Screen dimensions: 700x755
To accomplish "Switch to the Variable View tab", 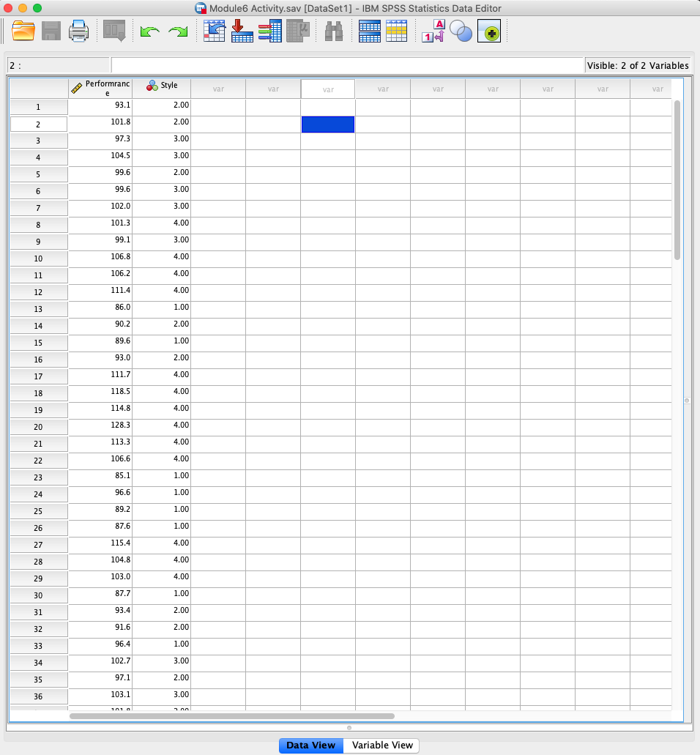I will point(381,745).
